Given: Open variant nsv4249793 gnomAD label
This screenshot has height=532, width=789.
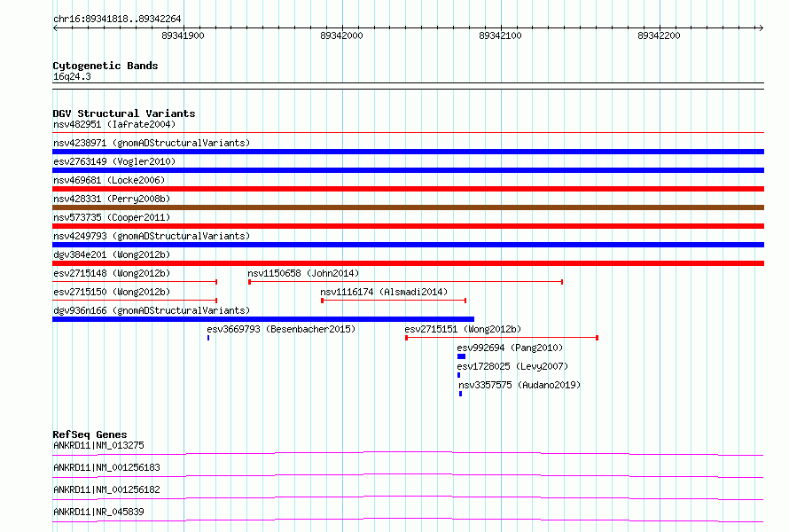Looking at the screenshot, I should tap(152, 236).
